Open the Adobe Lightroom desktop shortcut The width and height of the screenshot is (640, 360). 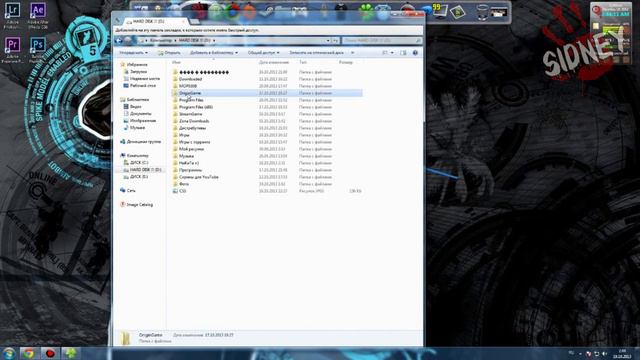point(12,15)
